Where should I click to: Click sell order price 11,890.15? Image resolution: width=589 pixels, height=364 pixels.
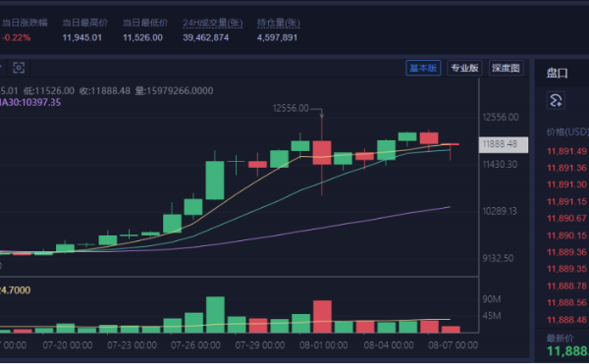click(x=566, y=235)
